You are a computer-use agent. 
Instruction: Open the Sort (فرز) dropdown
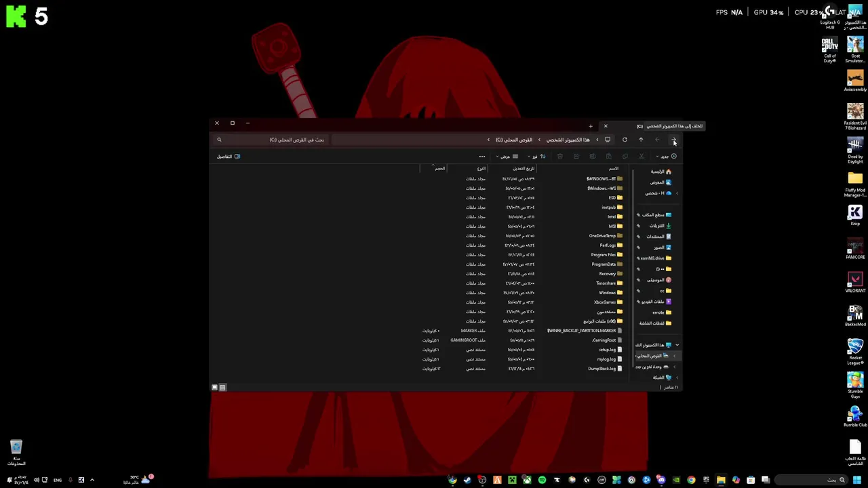(536, 157)
